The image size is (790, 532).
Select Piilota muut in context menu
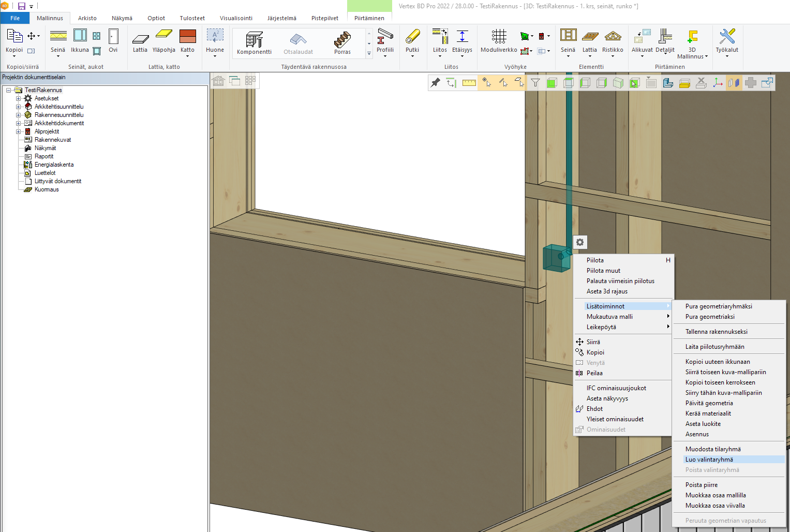click(x=603, y=271)
